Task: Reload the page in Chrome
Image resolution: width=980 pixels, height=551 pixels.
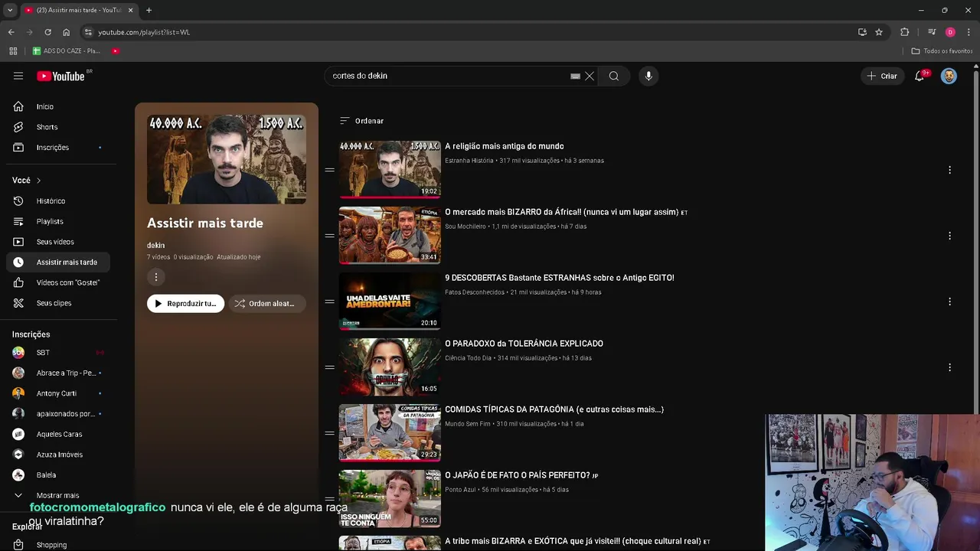Action: pyautogui.click(x=47, y=32)
